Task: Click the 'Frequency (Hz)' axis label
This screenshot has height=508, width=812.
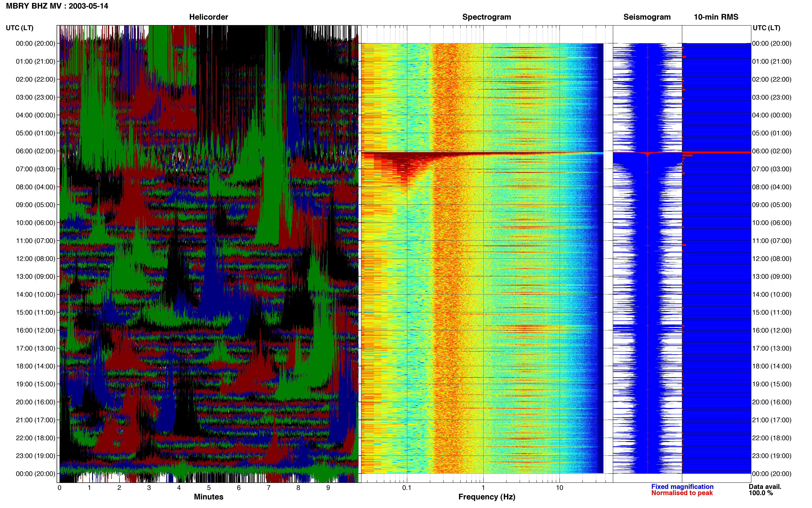Action: 487,497
